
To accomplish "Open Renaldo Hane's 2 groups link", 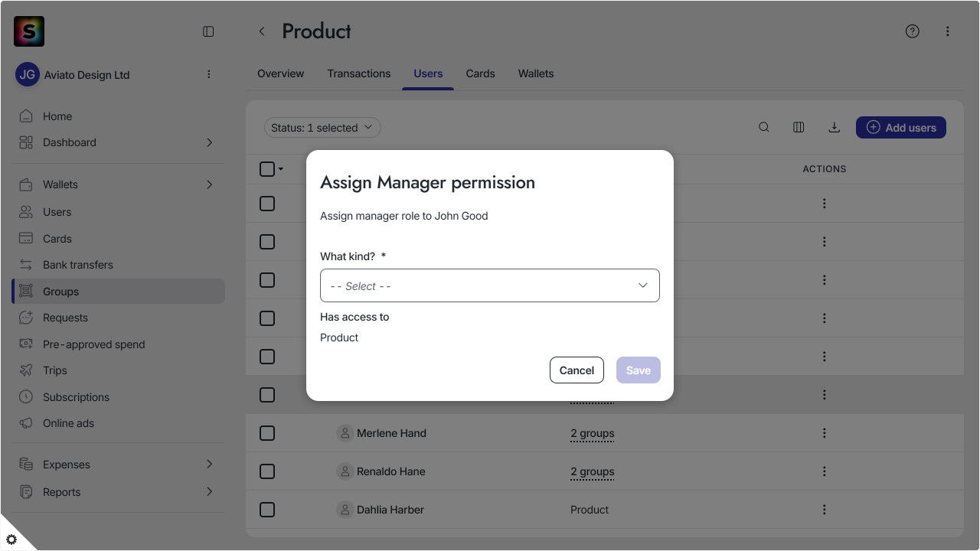I will 593,471.
